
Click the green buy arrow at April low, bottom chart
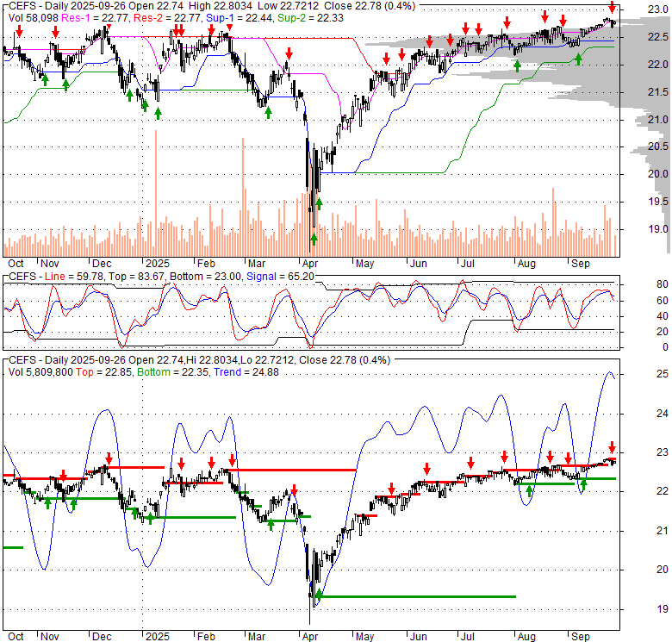coord(319,594)
